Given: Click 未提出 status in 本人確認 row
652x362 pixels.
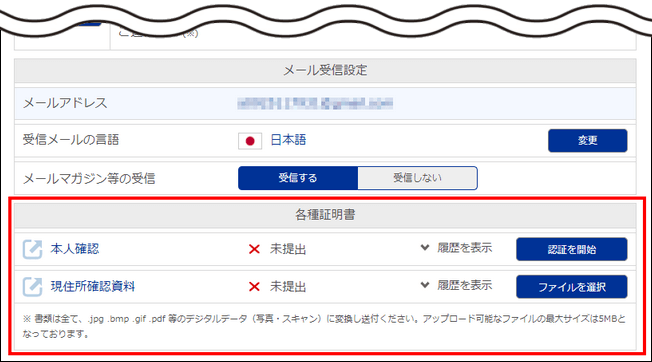Looking at the screenshot, I should coord(288,249).
